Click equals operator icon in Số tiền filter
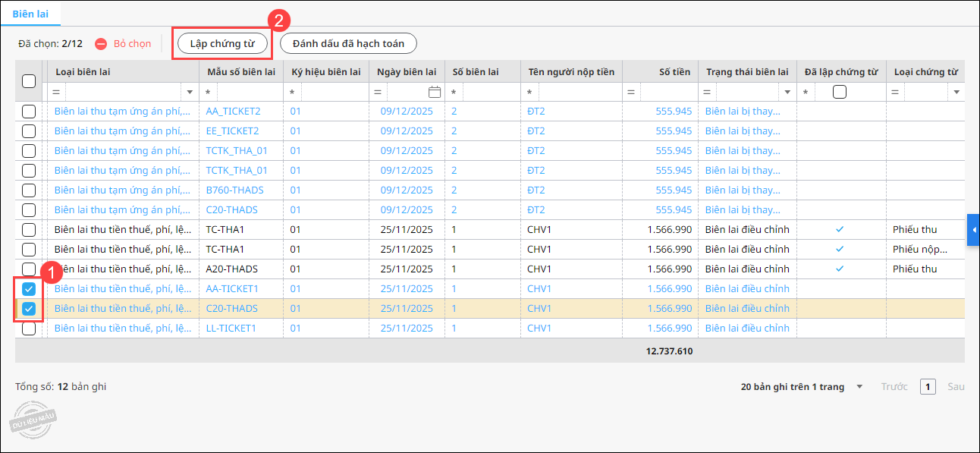This screenshot has width=980, height=453. click(630, 92)
